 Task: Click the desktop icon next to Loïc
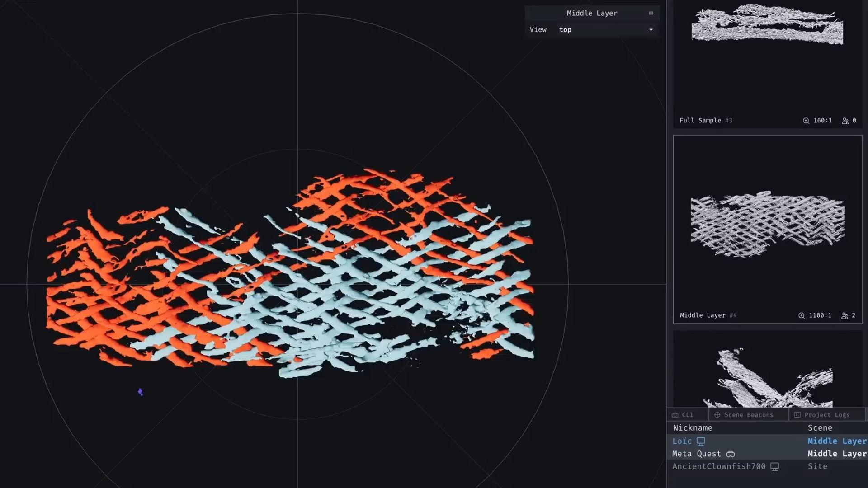coord(701,441)
